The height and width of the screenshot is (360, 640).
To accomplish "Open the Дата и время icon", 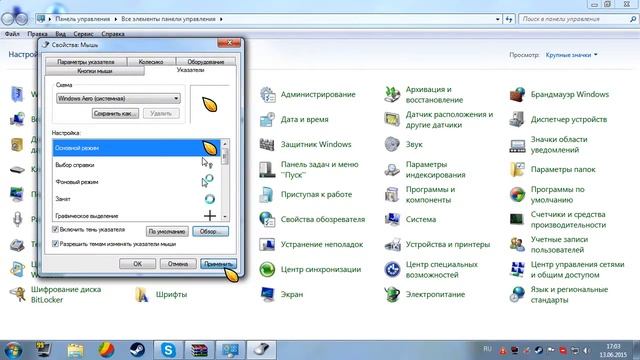I will point(268,120).
